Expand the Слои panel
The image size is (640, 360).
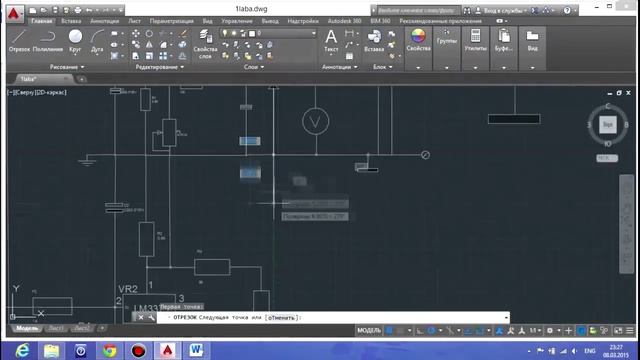tap(254, 67)
